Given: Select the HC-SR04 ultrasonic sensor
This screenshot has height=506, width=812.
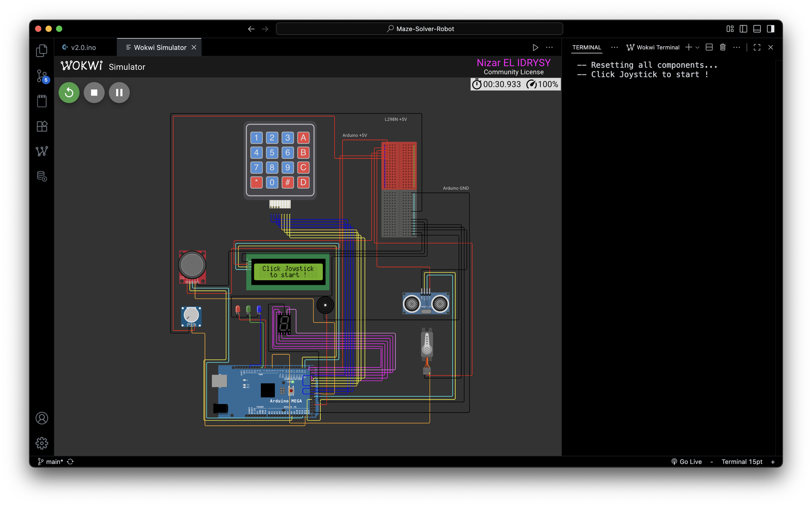Looking at the screenshot, I should pyautogui.click(x=426, y=303).
